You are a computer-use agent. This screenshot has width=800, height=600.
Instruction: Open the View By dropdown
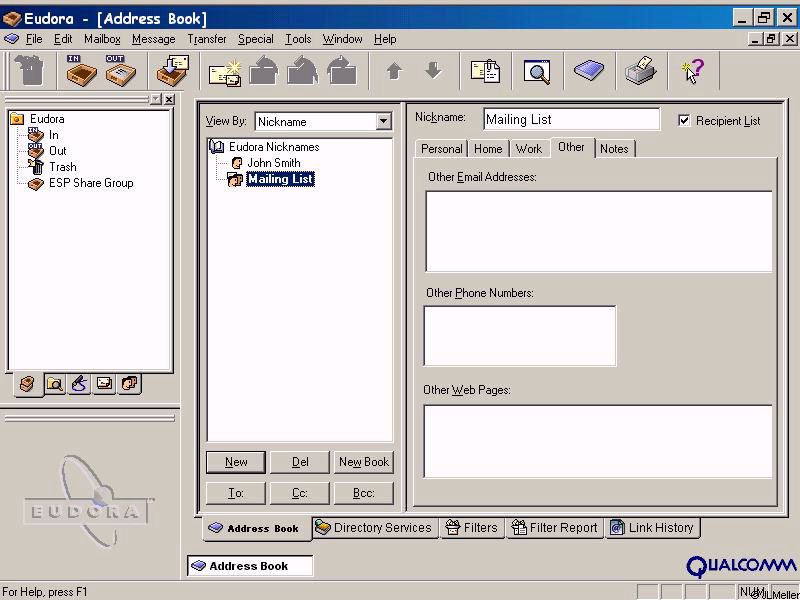383,121
